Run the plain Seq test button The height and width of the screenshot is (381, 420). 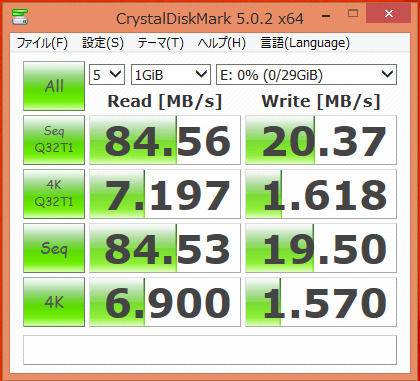tap(54, 248)
